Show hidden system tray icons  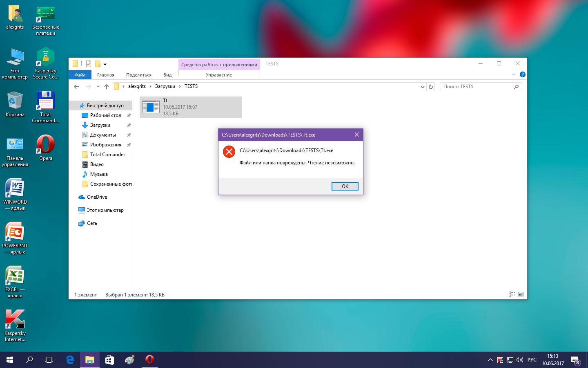pyautogui.click(x=490, y=360)
